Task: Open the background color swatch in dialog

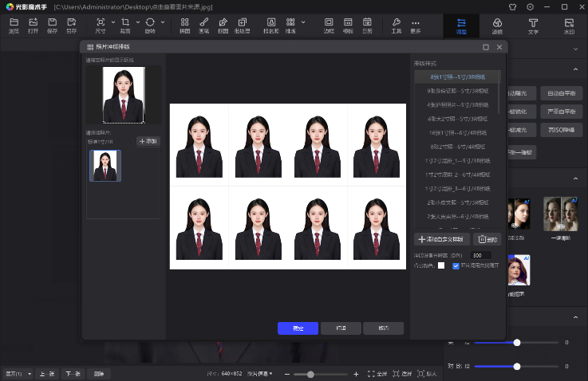Action: coord(441,265)
